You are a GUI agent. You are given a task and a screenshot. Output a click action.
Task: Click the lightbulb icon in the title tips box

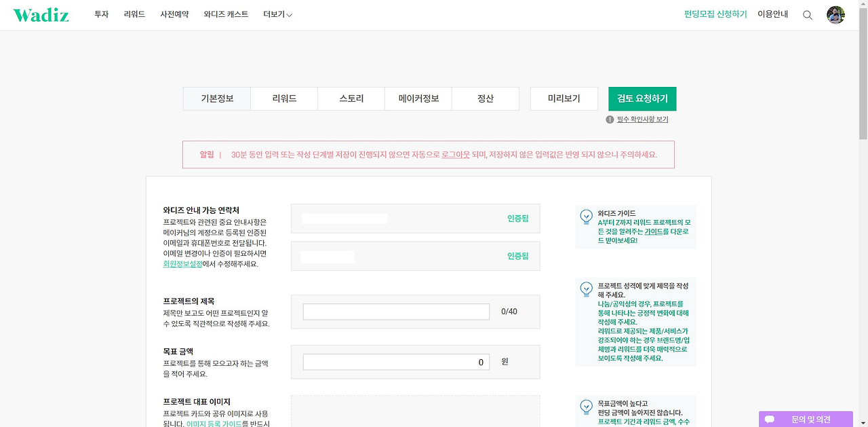pos(587,289)
